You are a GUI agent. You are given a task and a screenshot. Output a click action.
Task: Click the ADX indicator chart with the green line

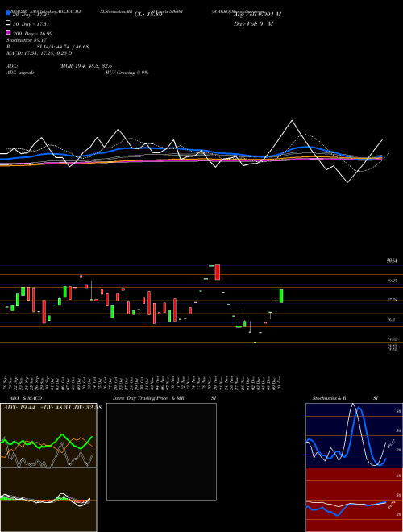pyautogui.click(x=48, y=435)
